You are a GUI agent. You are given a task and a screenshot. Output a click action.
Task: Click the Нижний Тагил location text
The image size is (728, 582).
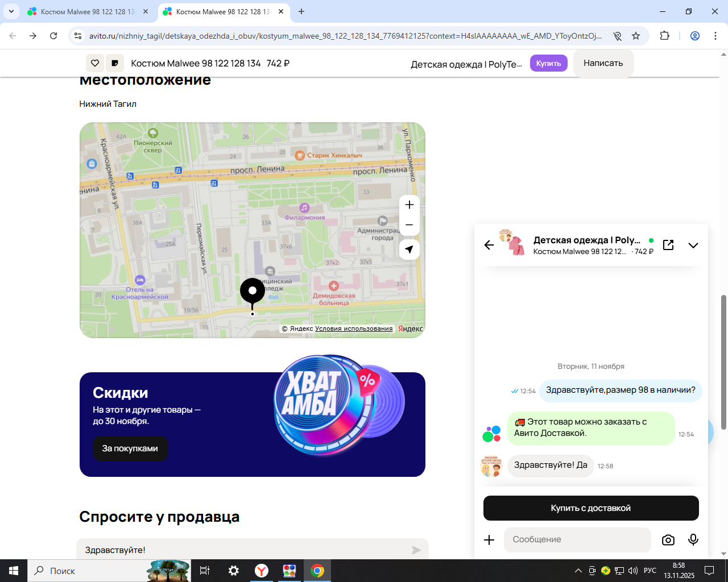[x=108, y=104]
